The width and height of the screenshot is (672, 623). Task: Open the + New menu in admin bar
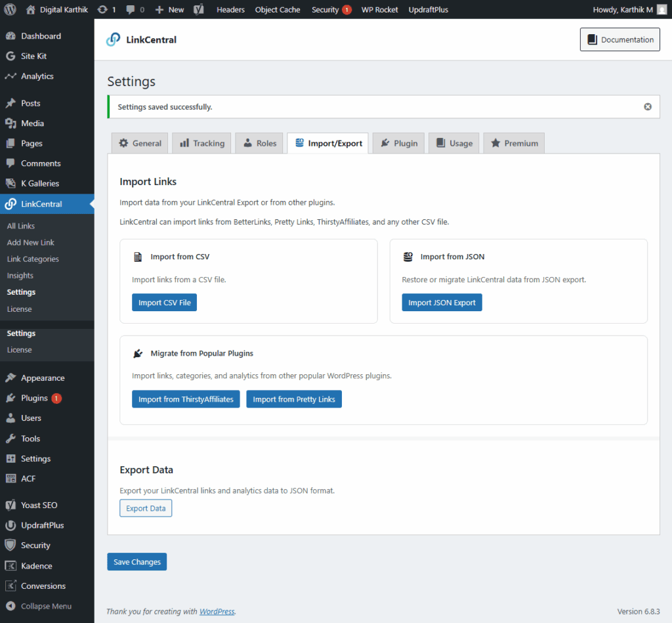(169, 10)
